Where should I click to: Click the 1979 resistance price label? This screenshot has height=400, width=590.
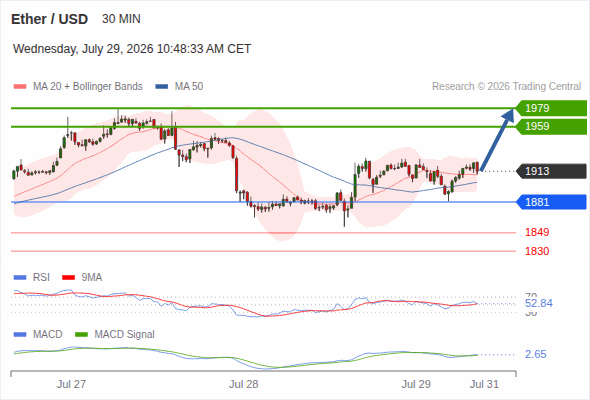[x=551, y=108]
